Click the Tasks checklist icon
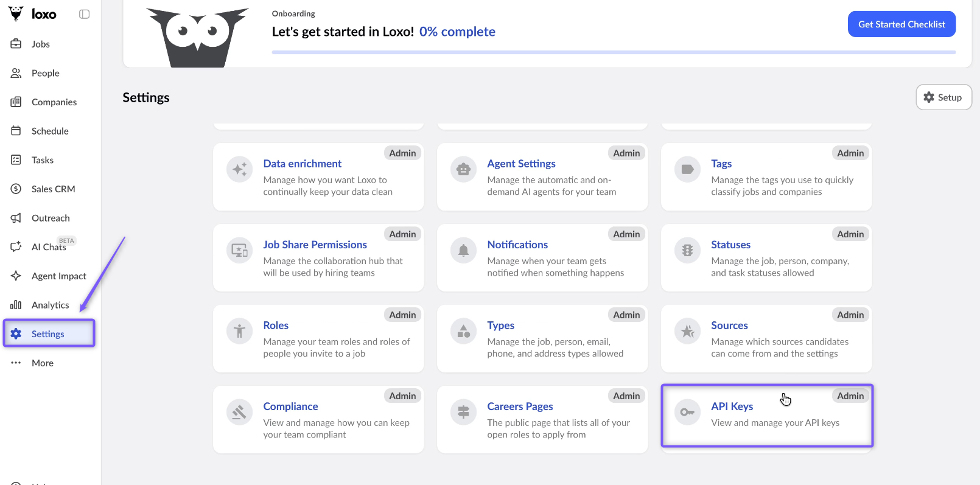 click(16, 160)
